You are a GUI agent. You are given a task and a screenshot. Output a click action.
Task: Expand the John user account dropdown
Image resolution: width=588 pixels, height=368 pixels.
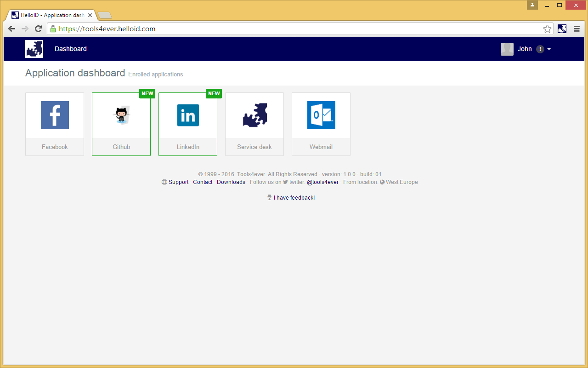coord(548,49)
